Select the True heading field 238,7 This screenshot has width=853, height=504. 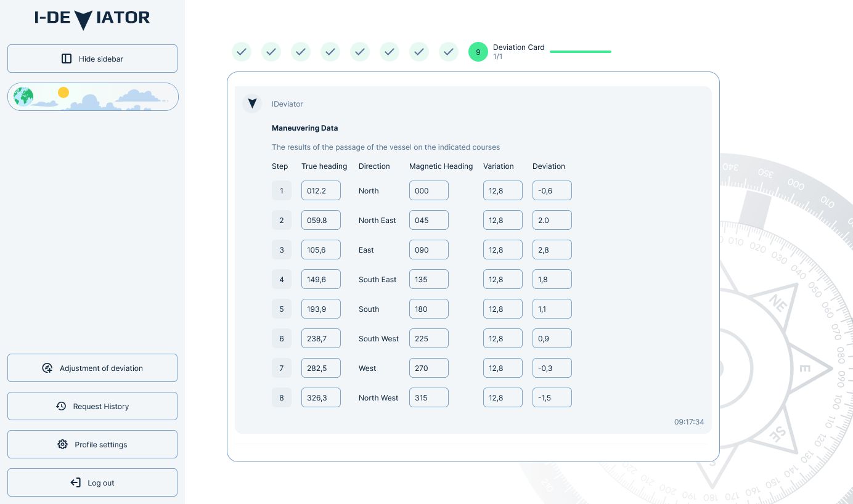coord(321,338)
